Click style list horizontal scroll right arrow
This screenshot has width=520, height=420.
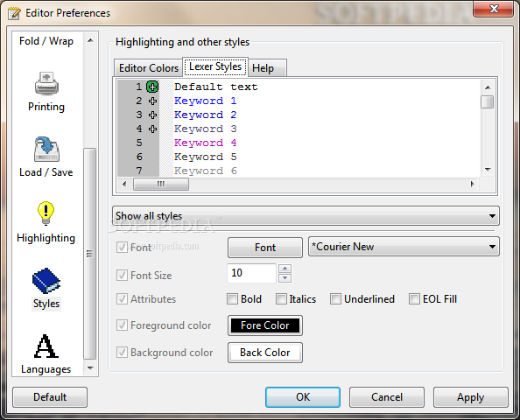(x=472, y=184)
